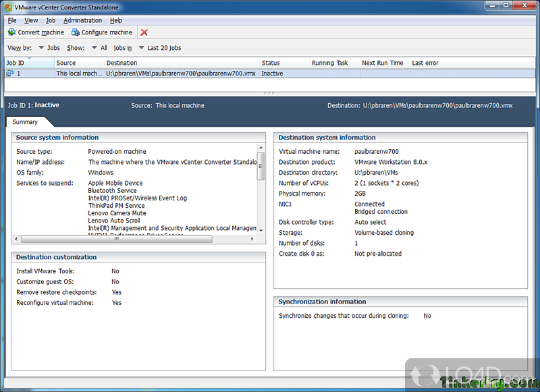540x392 pixels.
Task: Click the source info vertical scrollbar down arrow
Action: click(x=261, y=231)
